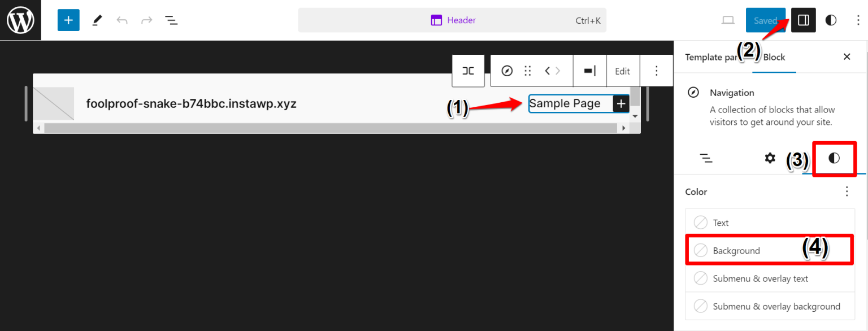Click the list view tab in sidebar
868x331 pixels.
[706, 158]
